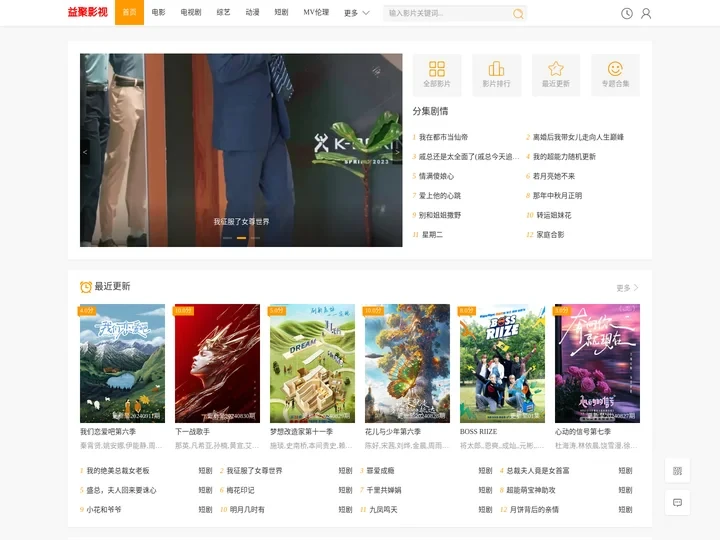Select the 首页 nav tab
This screenshot has height=540, width=720.
[129, 12]
